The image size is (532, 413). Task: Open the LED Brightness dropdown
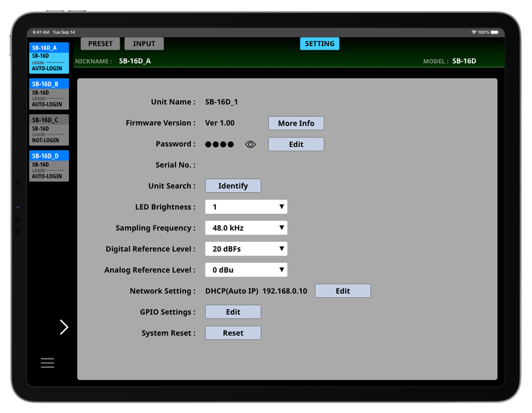[x=246, y=207]
